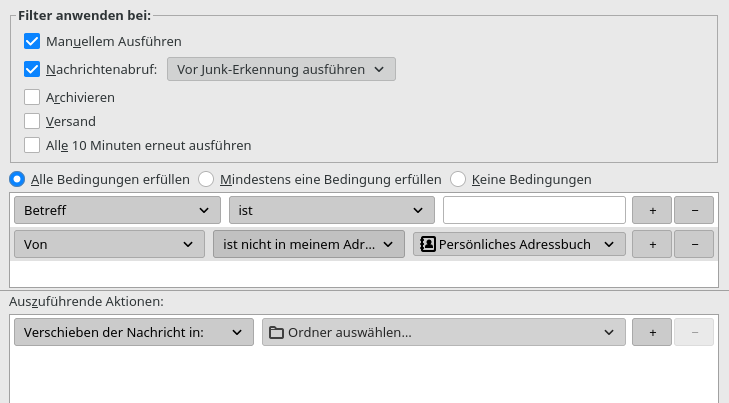Viewport: 729px width, 403px height.
Task: Open the Betreff field dropdown
Action: click(117, 210)
